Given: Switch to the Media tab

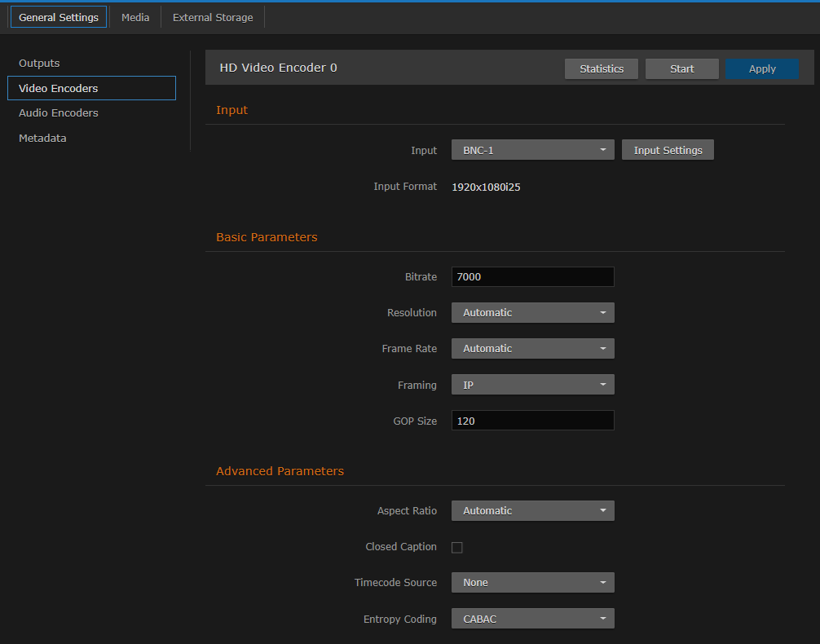Looking at the screenshot, I should coord(135,16).
